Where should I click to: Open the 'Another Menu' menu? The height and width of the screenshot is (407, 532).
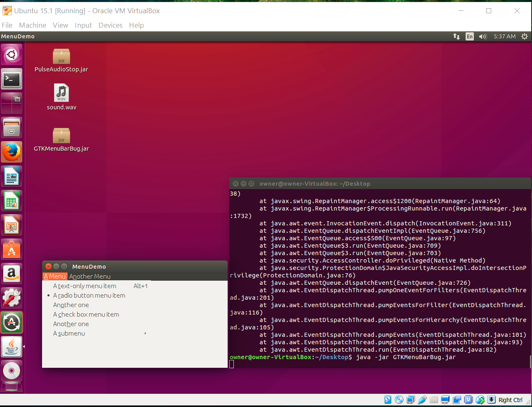pos(90,277)
